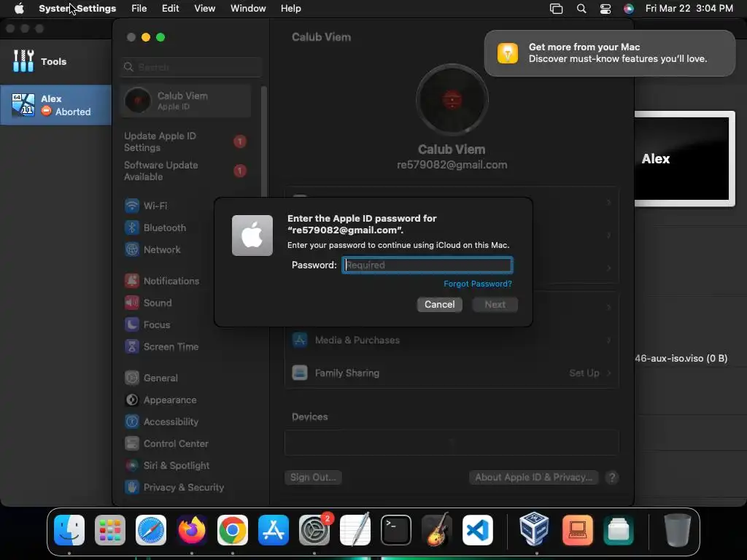This screenshot has width=747, height=560.
Task: Open the Edit menu
Action: [170, 8]
